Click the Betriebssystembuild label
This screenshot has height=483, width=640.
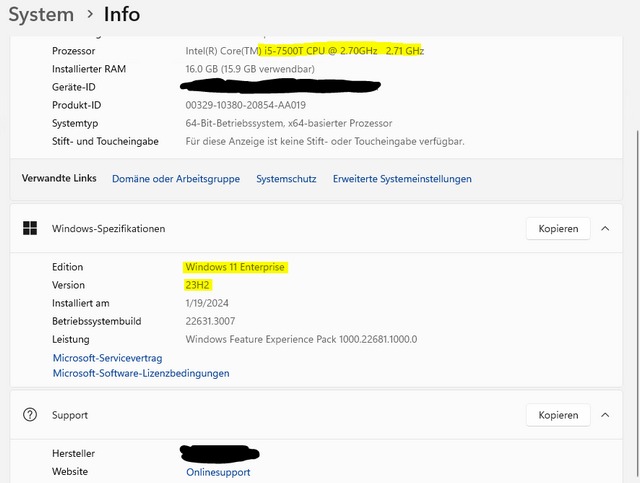[x=97, y=321]
